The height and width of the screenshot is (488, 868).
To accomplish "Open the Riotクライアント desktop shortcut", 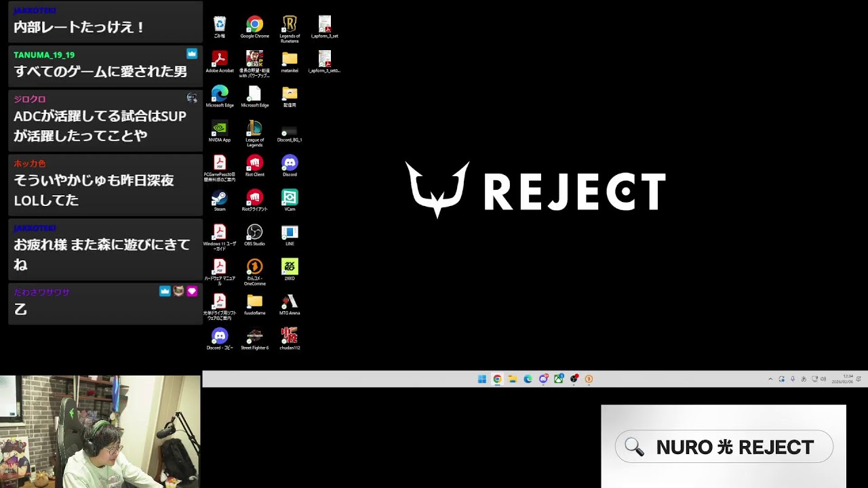I will tap(255, 201).
